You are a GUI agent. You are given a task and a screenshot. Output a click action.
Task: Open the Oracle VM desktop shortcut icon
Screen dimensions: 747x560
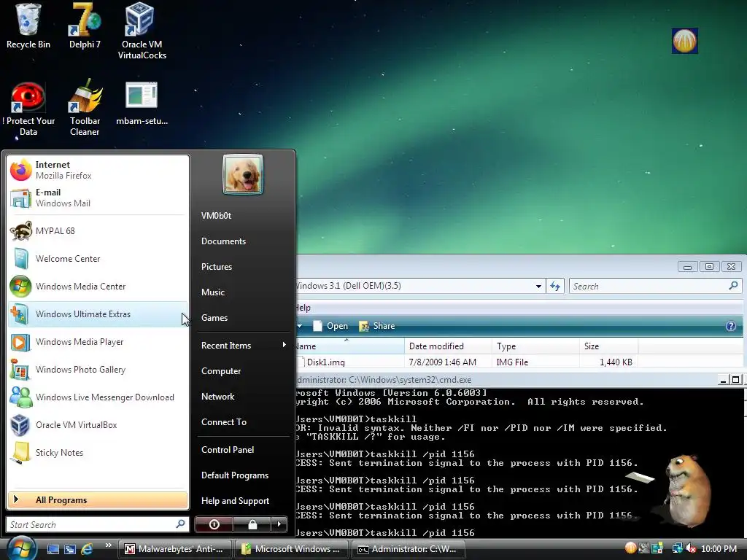[x=142, y=31]
